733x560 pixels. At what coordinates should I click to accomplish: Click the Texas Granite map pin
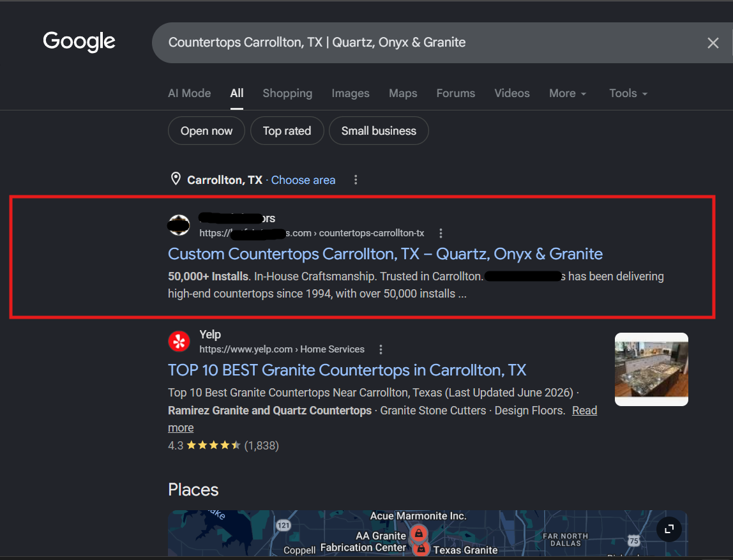click(421, 549)
